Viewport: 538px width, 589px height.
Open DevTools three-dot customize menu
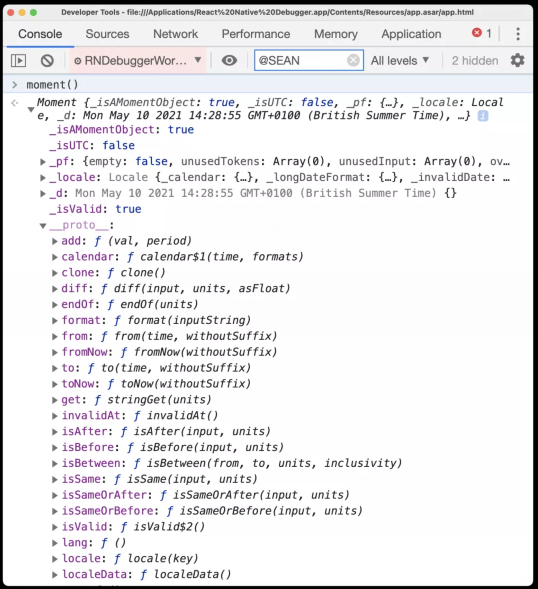pyautogui.click(x=518, y=34)
